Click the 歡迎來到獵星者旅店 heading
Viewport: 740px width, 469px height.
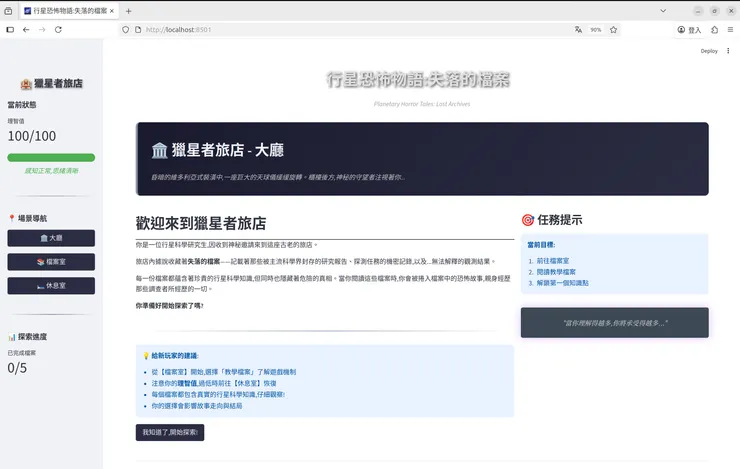[x=201, y=223]
